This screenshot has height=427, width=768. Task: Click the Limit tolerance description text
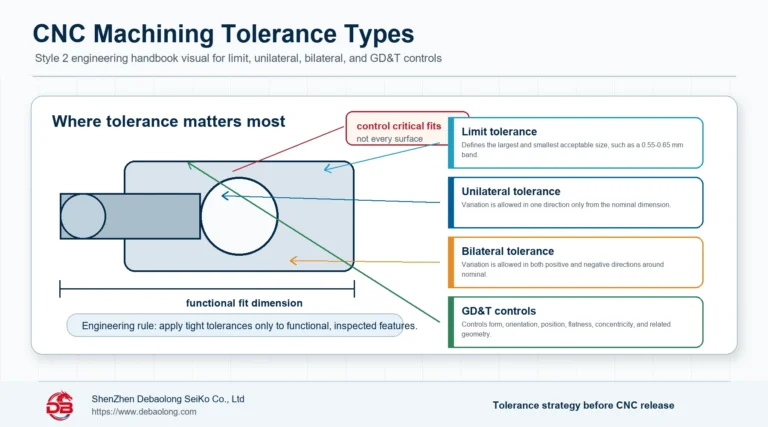pyautogui.click(x=572, y=150)
